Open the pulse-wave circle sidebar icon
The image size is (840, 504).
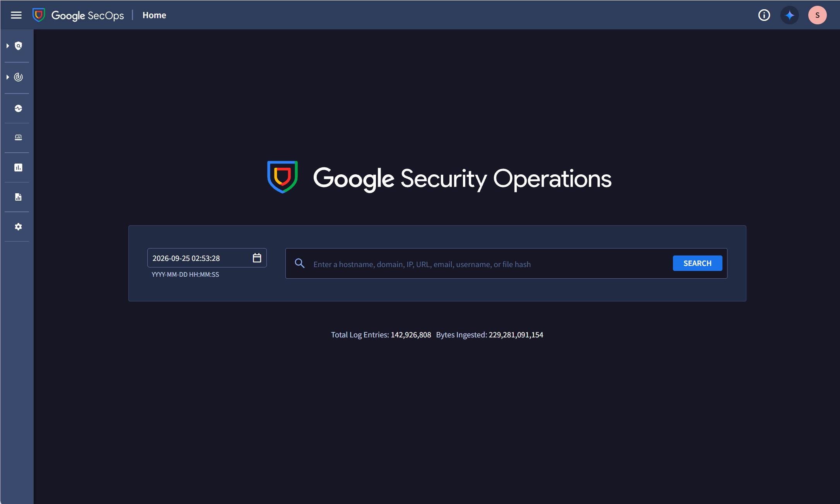click(18, 108)
